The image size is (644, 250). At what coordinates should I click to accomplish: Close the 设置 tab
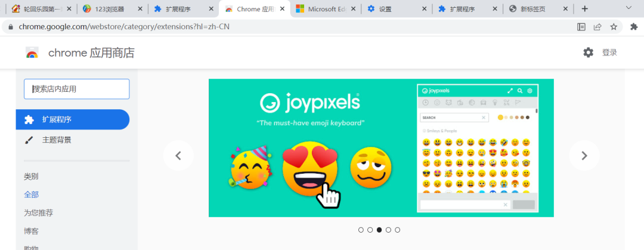(x=425, y=8)
